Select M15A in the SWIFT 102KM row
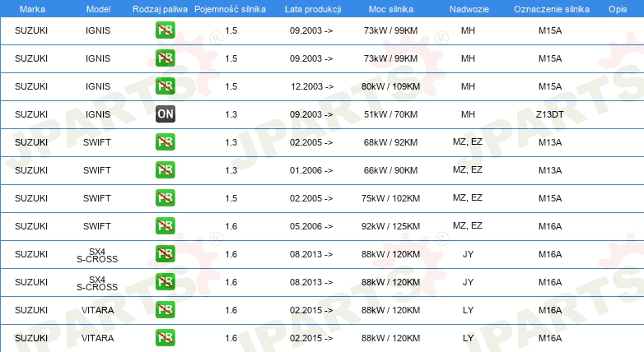Viewport: 644px width, 352px height. 550,198
